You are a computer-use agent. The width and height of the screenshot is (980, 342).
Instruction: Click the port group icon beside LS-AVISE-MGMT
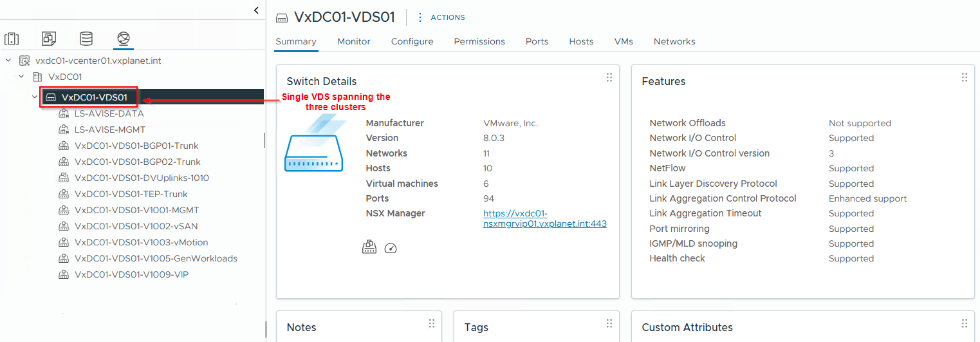[x=64, y=129]
